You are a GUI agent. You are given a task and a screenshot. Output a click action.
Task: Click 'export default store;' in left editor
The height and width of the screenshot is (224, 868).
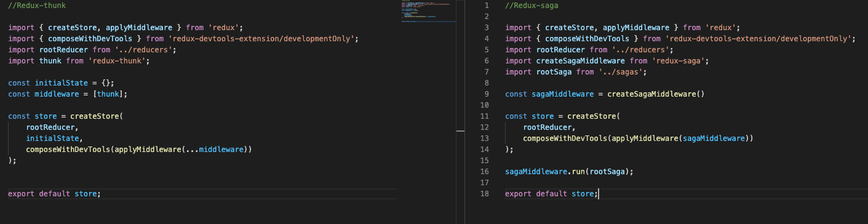54,194
